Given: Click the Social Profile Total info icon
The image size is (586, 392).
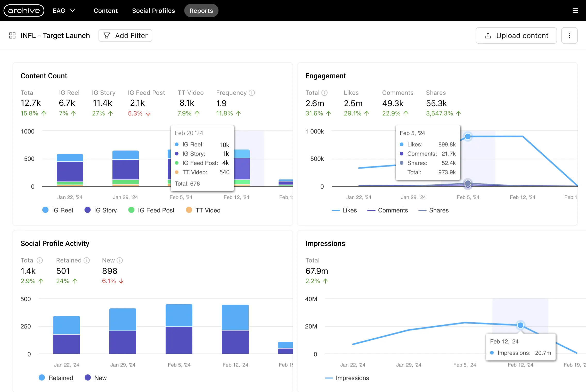Looking at the screenshot, I should [40, 260].
